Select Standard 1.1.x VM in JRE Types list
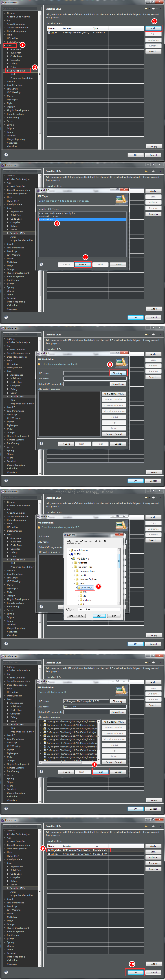 click(x=49, y=217)
